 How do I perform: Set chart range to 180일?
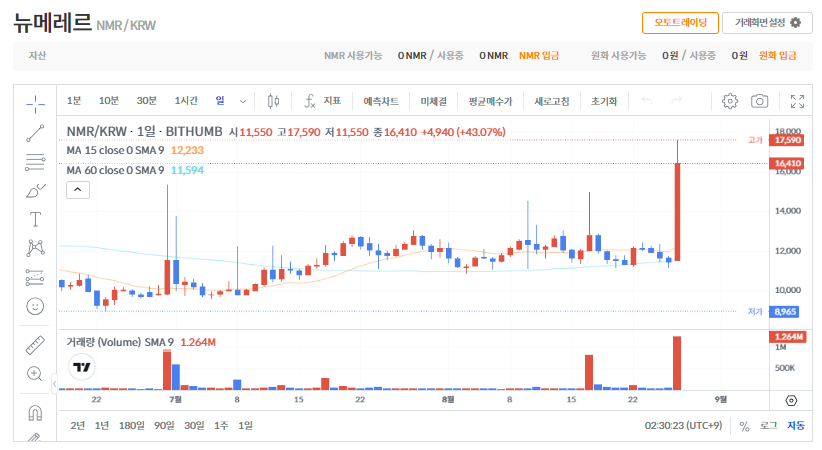132,425
